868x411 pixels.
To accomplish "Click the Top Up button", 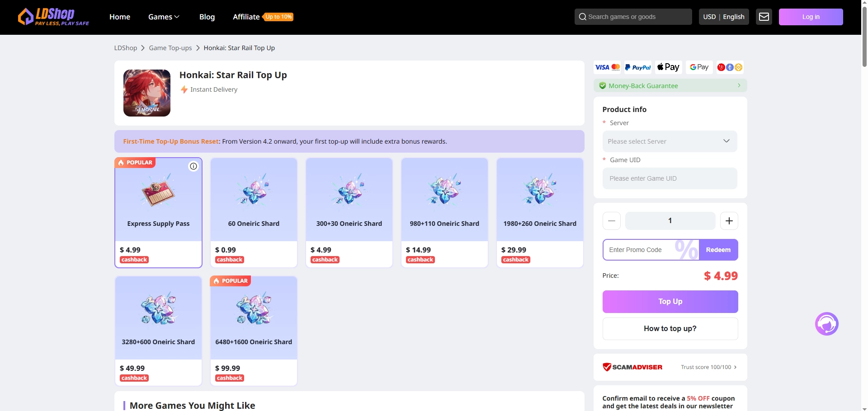I will [670, 302].
